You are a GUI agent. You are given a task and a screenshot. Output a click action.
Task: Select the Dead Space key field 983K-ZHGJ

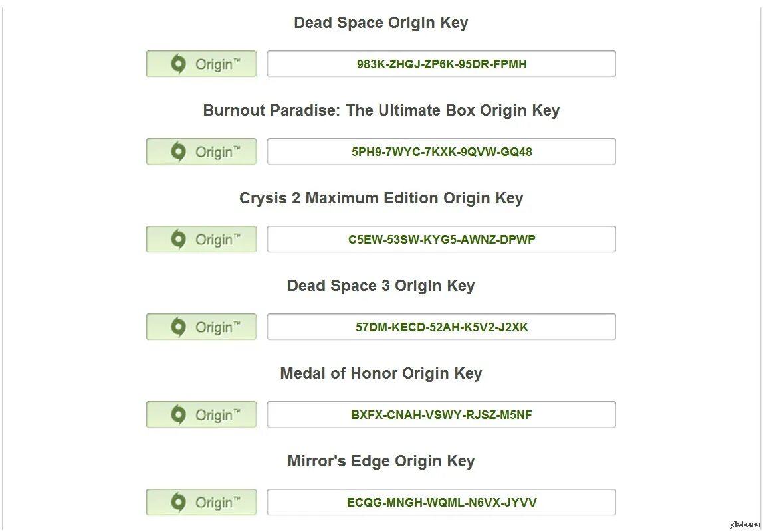coord(441,64)
